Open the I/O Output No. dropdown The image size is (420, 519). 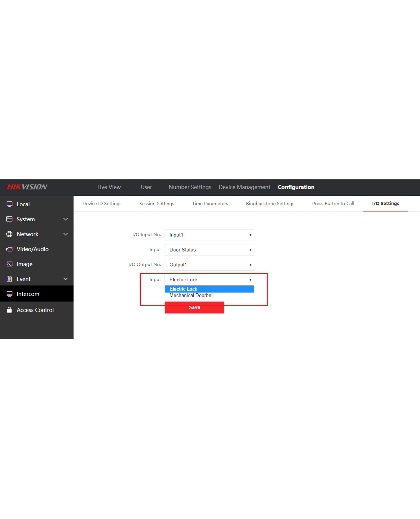click(209, 265)
